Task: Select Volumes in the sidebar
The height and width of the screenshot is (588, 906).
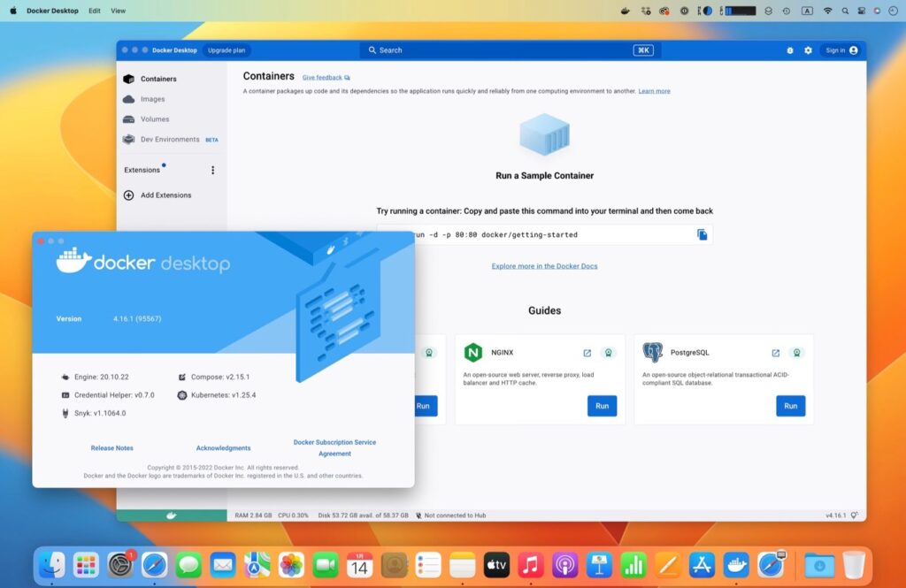Action: coord(154,119)
